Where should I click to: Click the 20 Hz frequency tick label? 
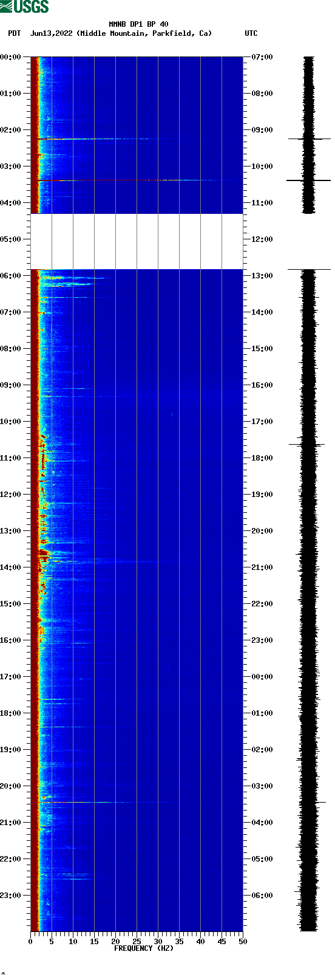[x=115, y=942]
